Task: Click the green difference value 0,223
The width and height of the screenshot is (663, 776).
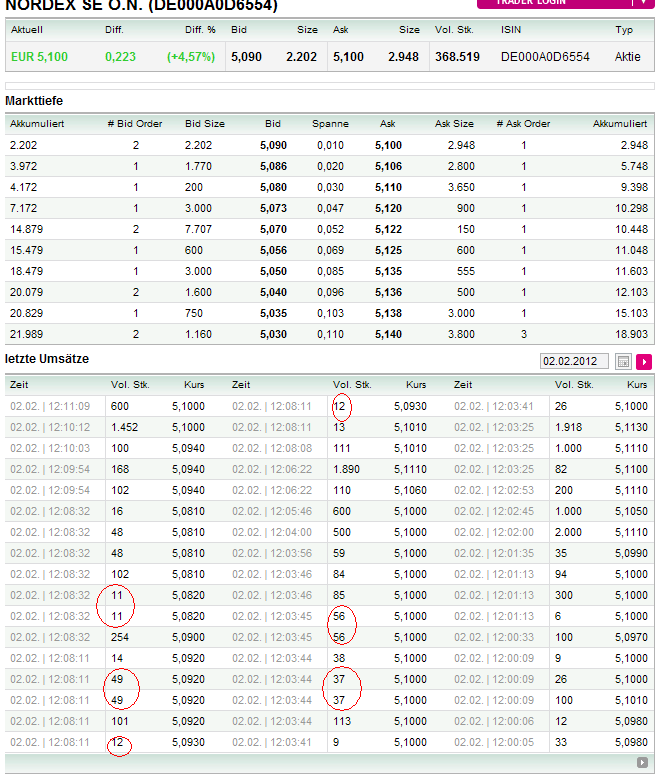Action: (x=120, y=57)
